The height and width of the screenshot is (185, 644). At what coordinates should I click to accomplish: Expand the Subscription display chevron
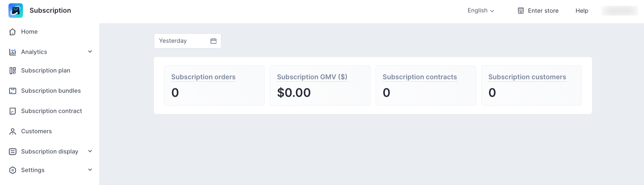(x=90, y=151)
